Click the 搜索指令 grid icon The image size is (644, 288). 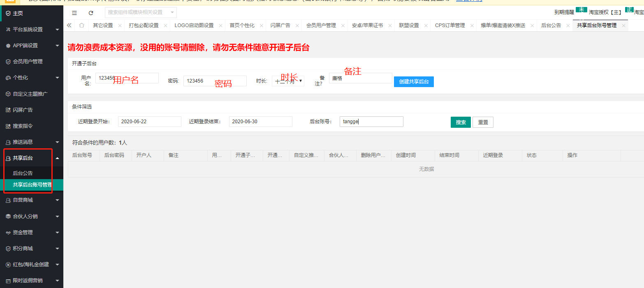coord(8,126)
